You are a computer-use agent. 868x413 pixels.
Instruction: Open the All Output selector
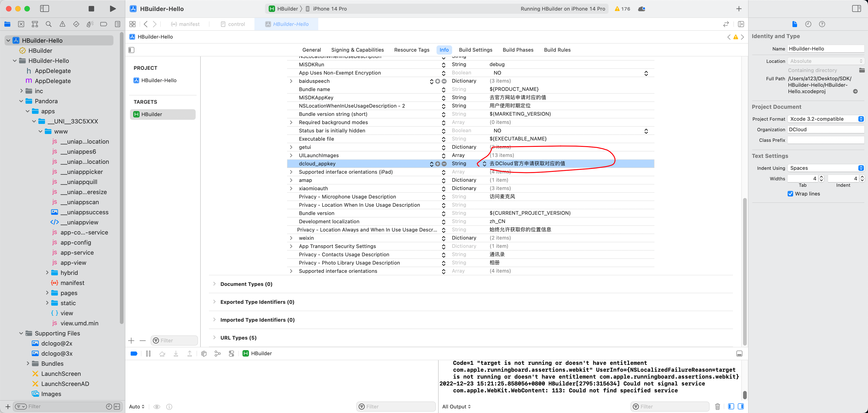456,407
